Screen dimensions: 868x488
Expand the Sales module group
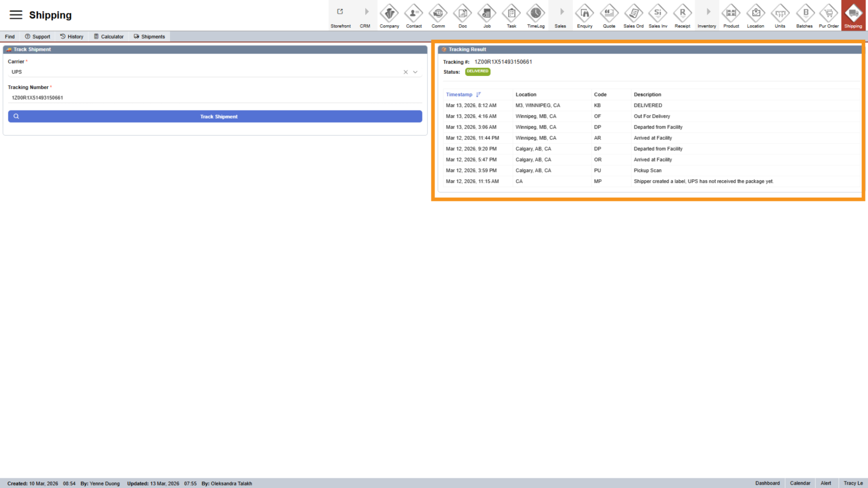point(561,15)
